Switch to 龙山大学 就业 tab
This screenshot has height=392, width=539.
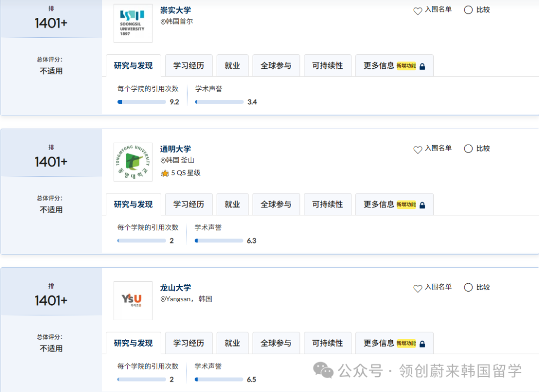tap(233, 343)
